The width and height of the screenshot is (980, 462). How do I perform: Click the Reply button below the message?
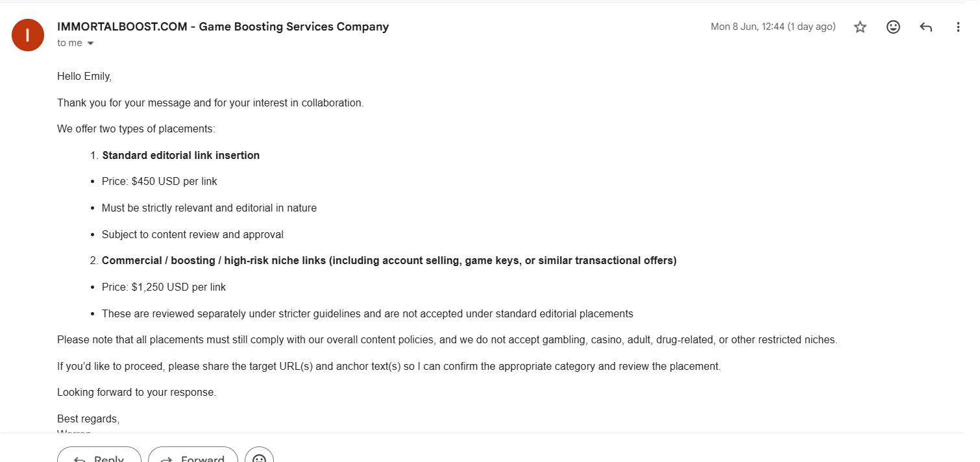click(x=99, y=454)
